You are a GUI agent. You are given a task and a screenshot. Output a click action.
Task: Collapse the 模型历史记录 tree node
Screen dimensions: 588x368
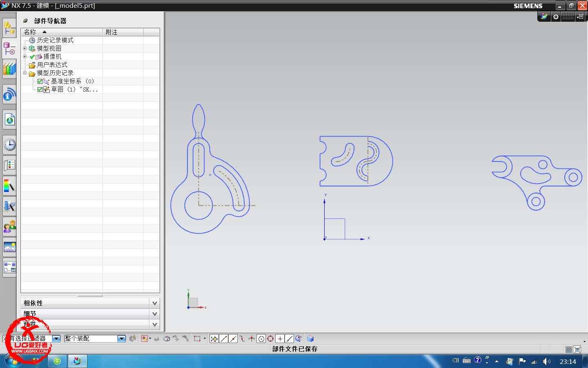(24, 73)
